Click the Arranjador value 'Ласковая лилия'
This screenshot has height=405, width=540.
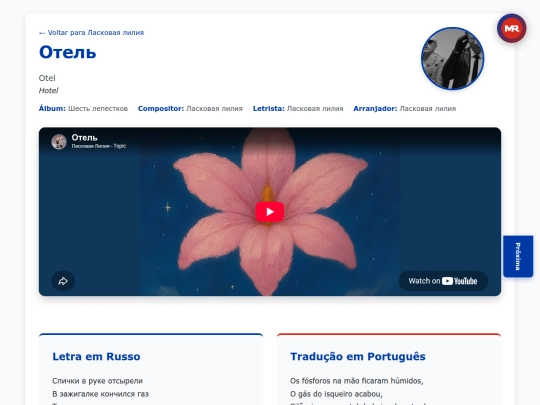pos(428,108)
